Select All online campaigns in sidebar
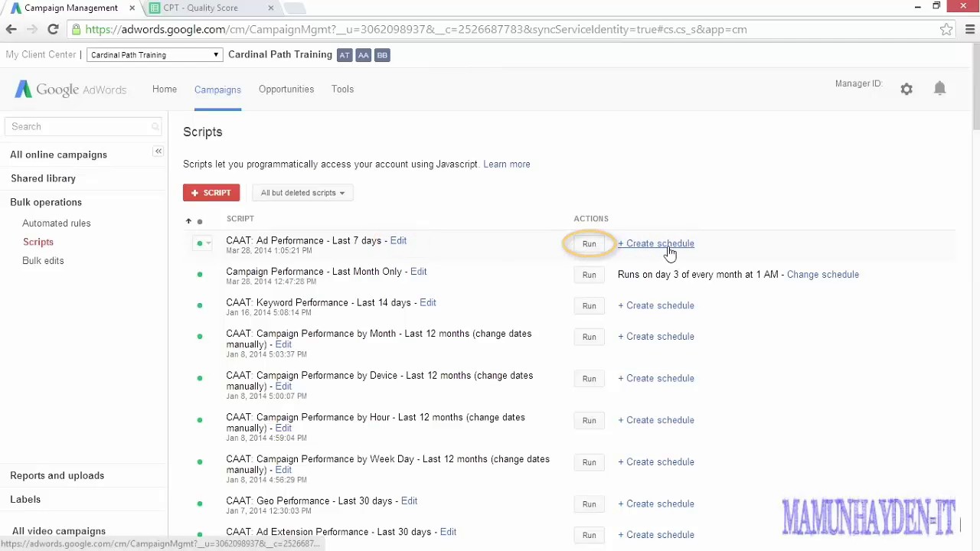Image resolution: width=980 pixels, height=551 pixels. tap(58, 155)
